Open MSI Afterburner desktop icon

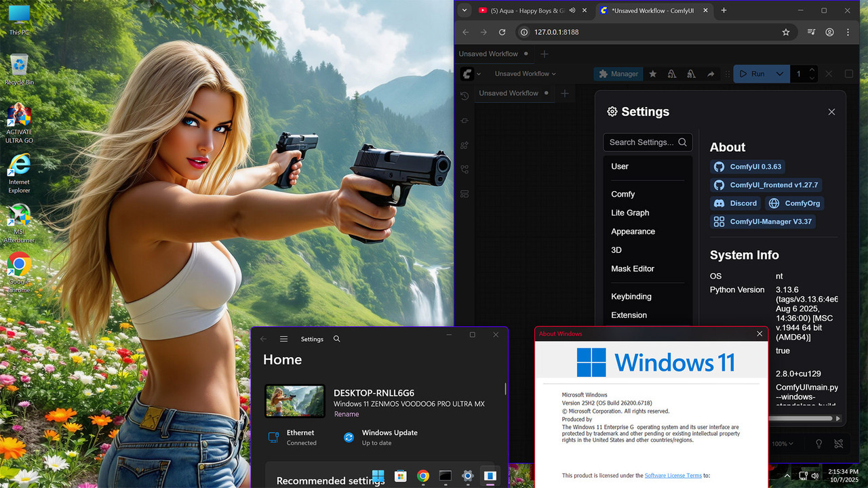coord(20,224)
